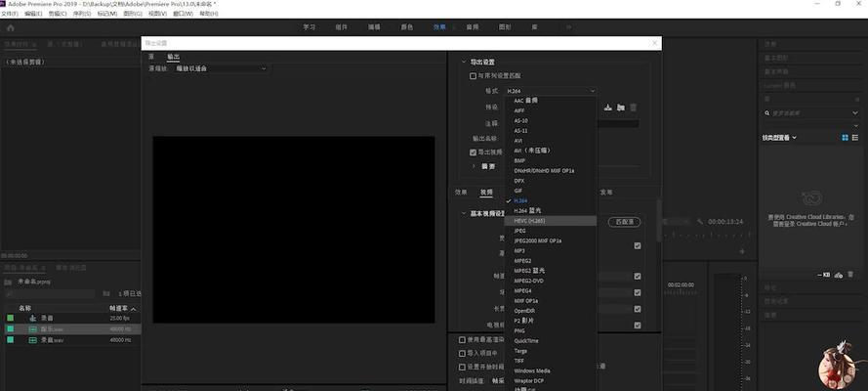Switch to the 颜色 workspace
The width and height of the screenshot is (868, 391).
tap(407, 27)
